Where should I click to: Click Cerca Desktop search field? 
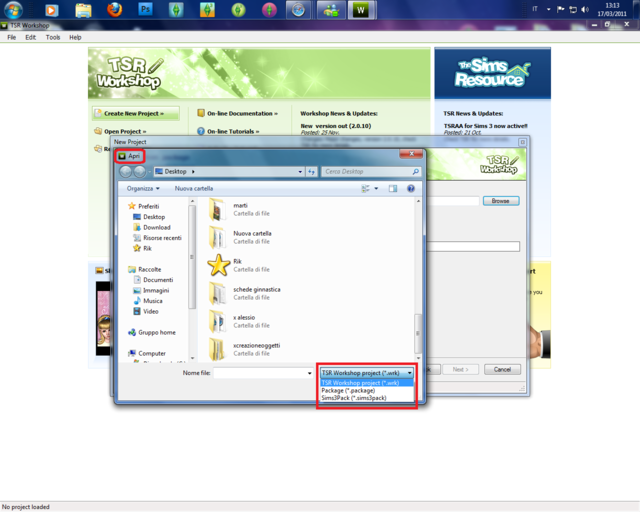(371, 172)
